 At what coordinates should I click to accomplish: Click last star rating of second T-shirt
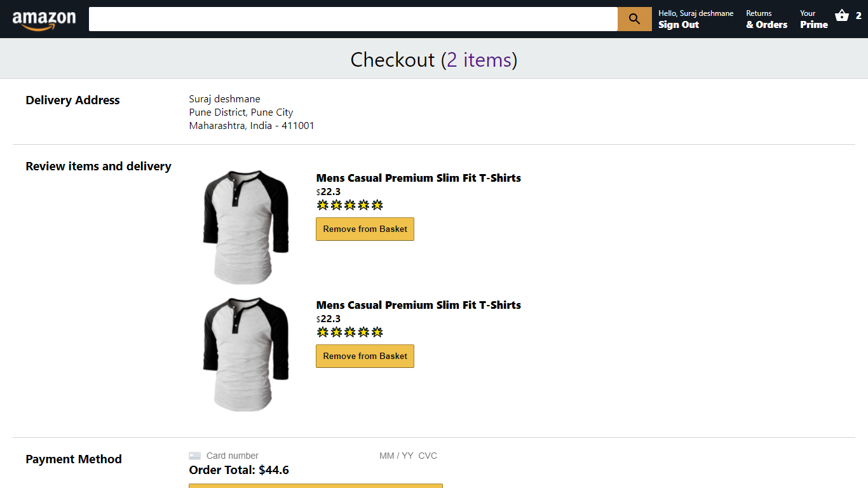(377, 332)
